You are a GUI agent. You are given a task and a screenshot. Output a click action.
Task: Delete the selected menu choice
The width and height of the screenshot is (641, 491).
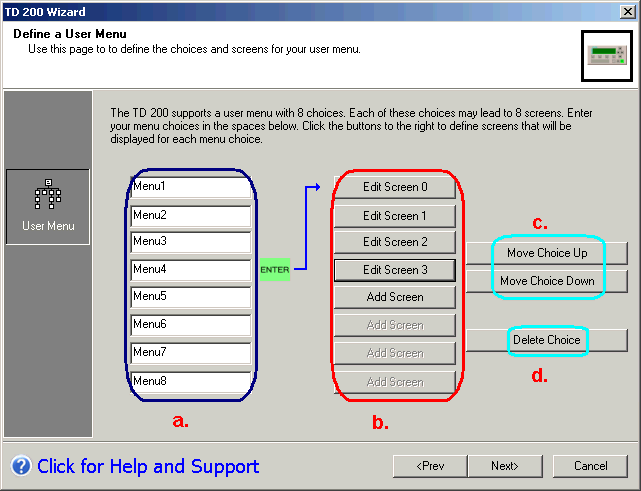[547, 340]
